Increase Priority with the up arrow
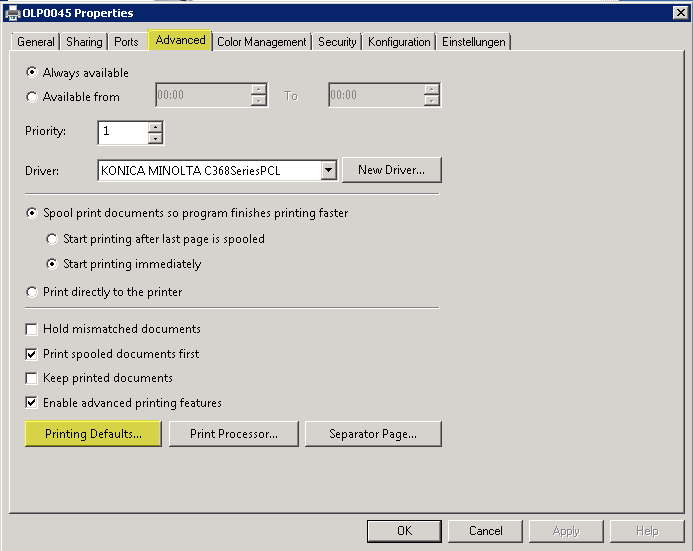Image resolution: width=693 pixels, height=551 pixels. coord(155,127)
